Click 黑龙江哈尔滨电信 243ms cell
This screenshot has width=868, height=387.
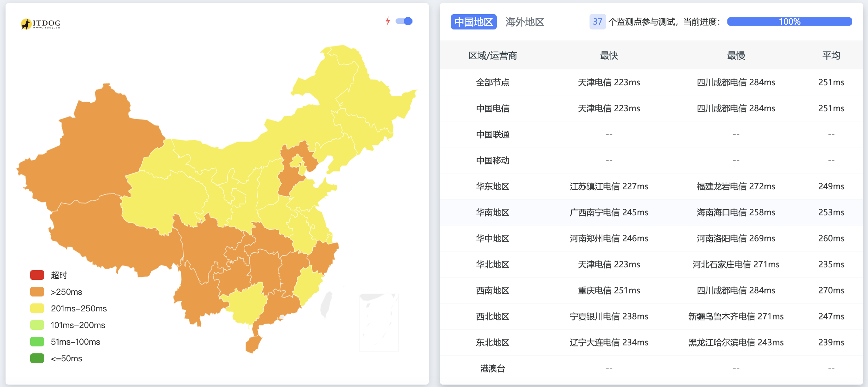click(x=736, y=342)
